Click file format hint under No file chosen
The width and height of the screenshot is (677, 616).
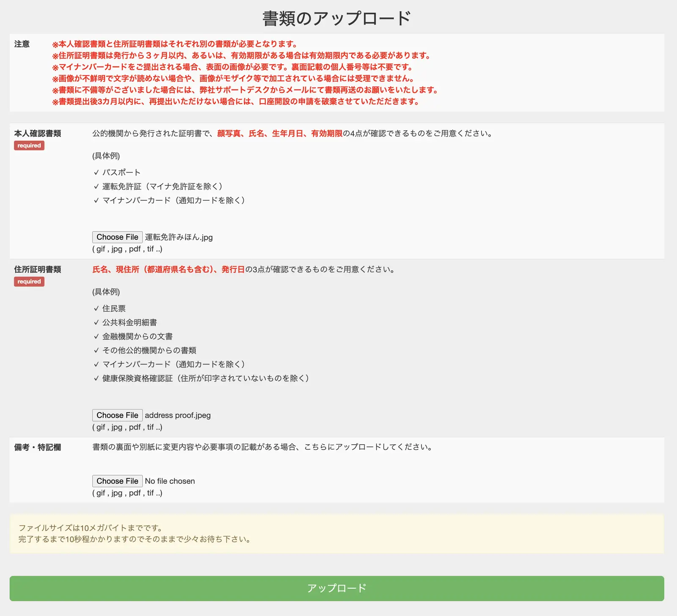(127, 493)
